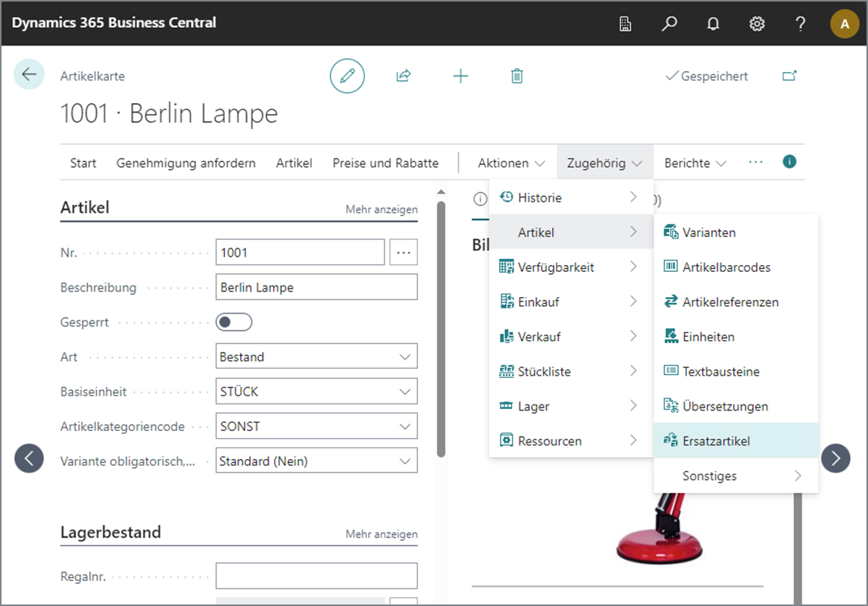This screenshot has height=606, width=868.
Task: Click the Textbausteine menu entry
Action: pyautogui.click(x=735, y=372)
